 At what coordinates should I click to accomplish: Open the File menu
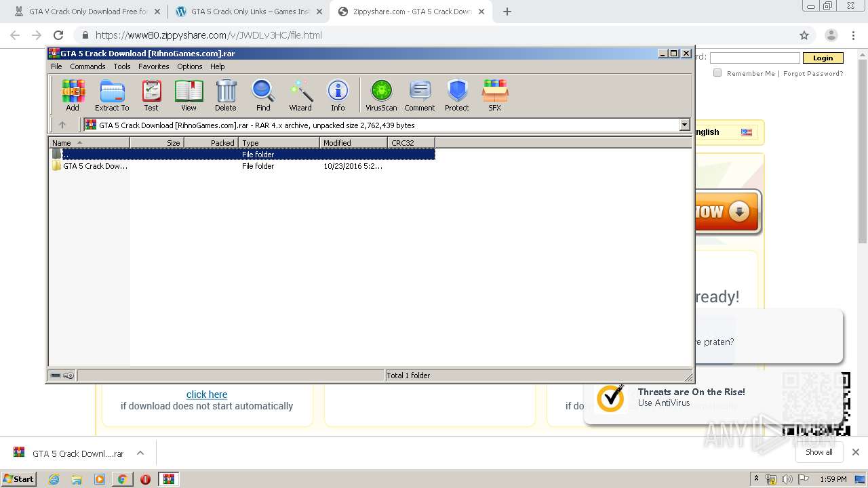point(56,66)
